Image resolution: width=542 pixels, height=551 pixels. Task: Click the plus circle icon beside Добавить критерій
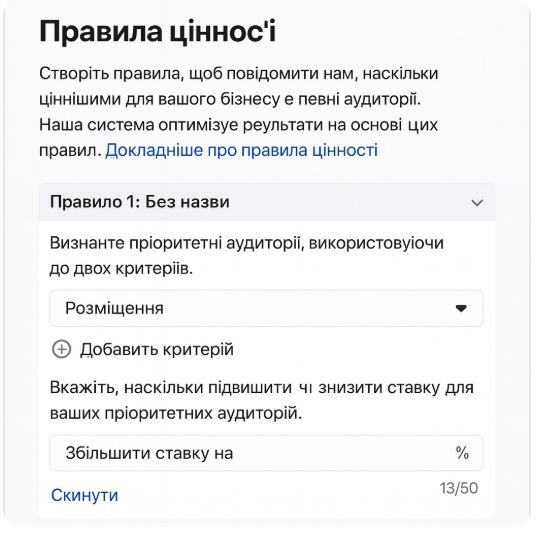[62, 349]
